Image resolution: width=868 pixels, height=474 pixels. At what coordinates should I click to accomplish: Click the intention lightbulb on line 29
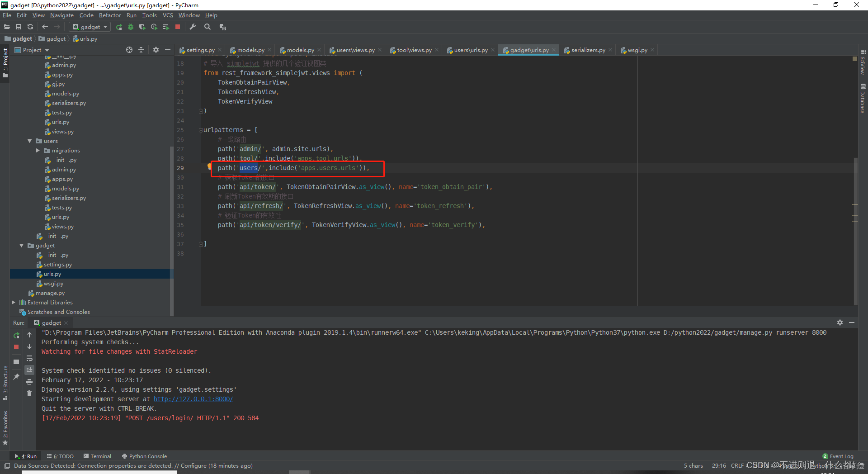tap(209, 166)
